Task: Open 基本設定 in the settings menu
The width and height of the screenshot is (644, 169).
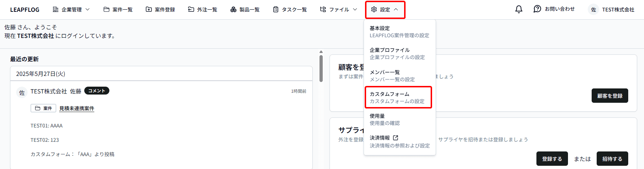Action: (x=399, y=32)
